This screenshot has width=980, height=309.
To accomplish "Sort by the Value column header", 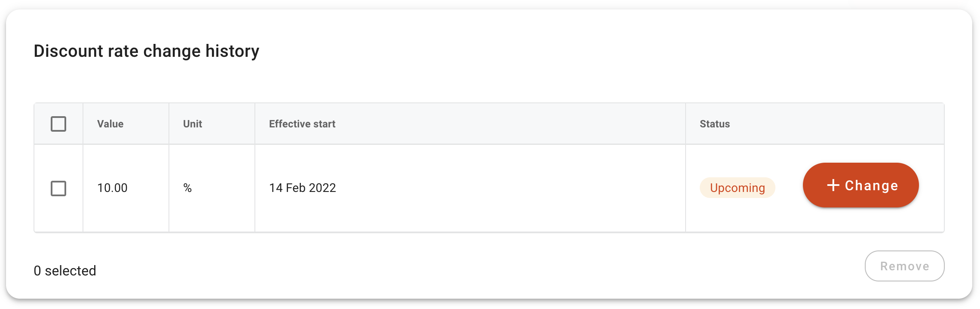I will pos(110,124).
